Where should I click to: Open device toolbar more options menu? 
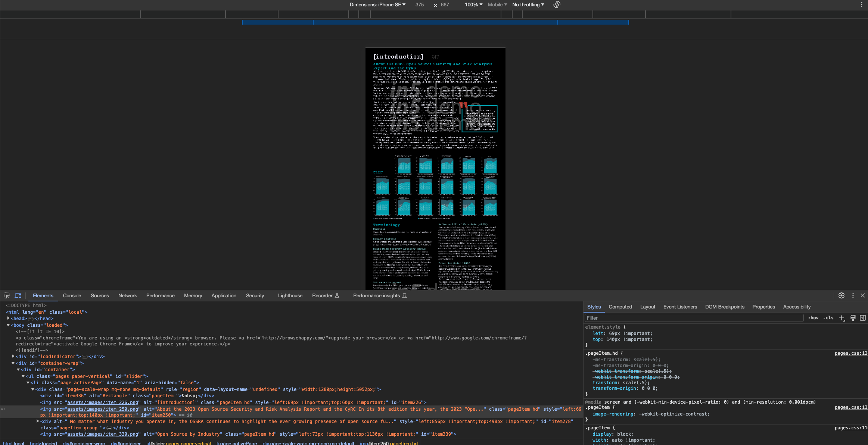(861, 4)
